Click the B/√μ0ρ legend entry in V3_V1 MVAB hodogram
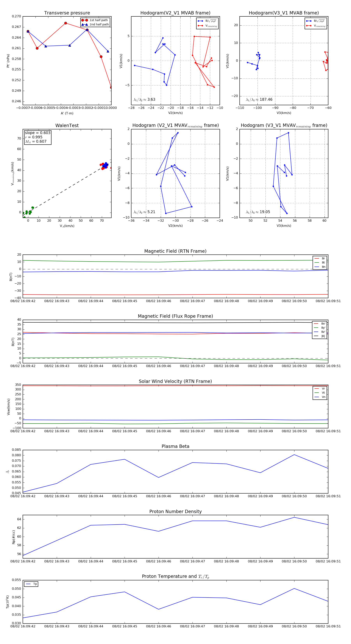Screen dimensions: 351x644 (x=316, y=21)
